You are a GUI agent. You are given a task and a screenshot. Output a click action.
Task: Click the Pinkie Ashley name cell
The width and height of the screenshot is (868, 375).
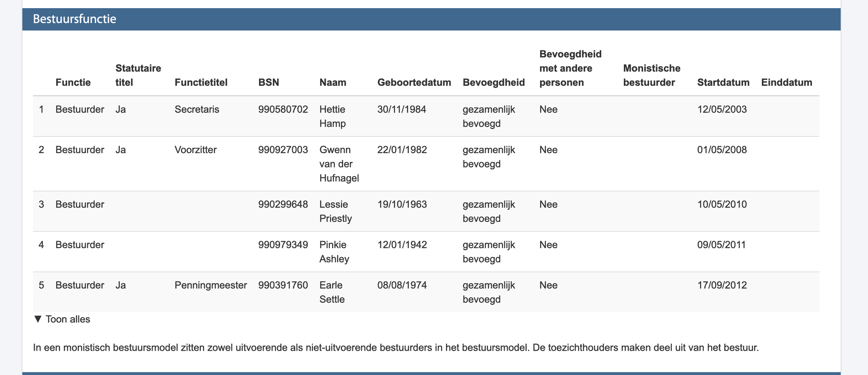tap(334, 252)
